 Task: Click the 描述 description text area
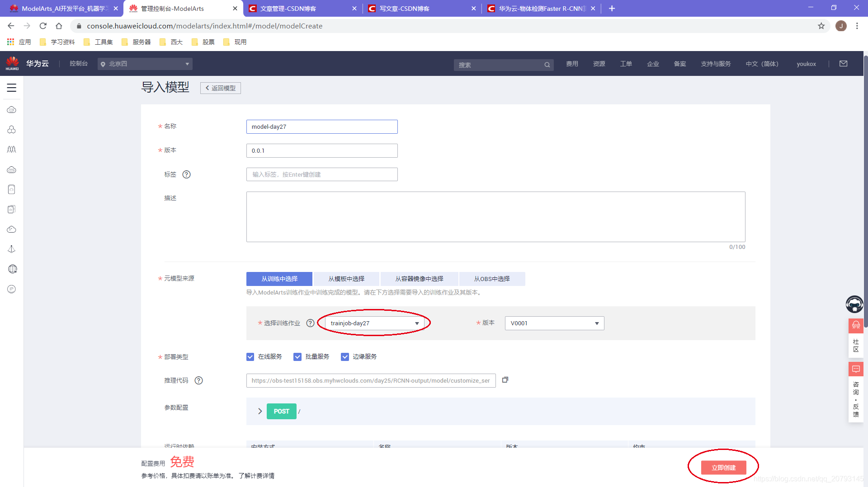[495, 217]
